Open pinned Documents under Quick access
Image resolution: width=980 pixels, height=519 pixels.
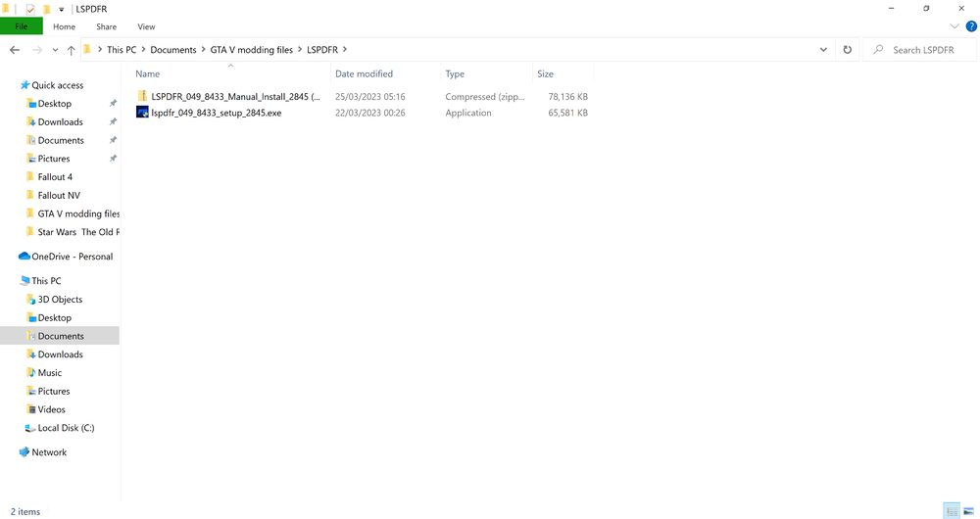[61, 141]
